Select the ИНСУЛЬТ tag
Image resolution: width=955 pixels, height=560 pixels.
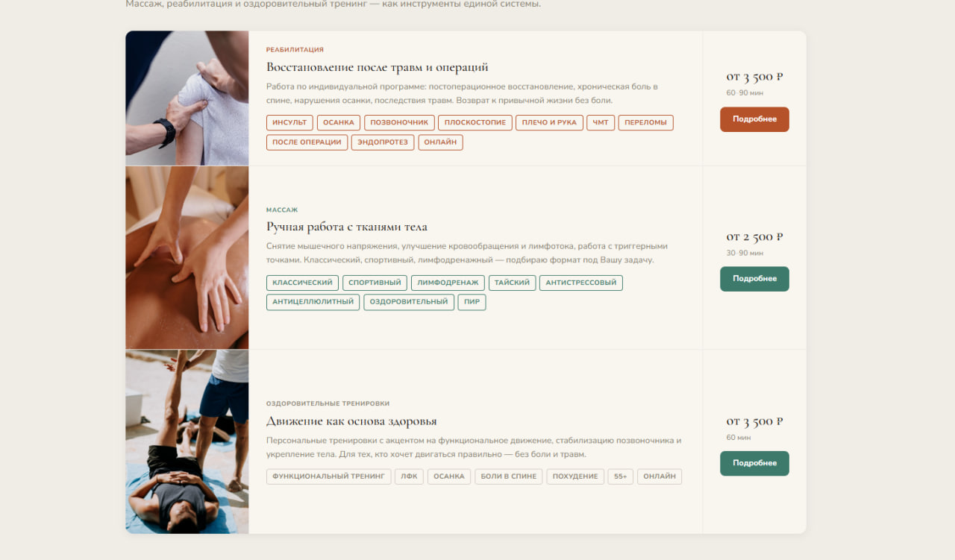pyautogui.click(x=289, y=122)
